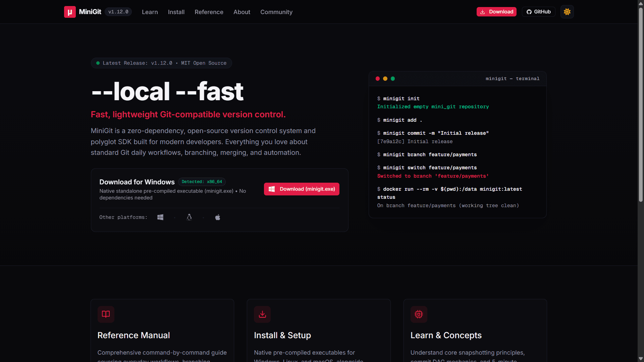Click the v1.12.0 version badge
The image size is (644, 362).
tap(118, 12)
